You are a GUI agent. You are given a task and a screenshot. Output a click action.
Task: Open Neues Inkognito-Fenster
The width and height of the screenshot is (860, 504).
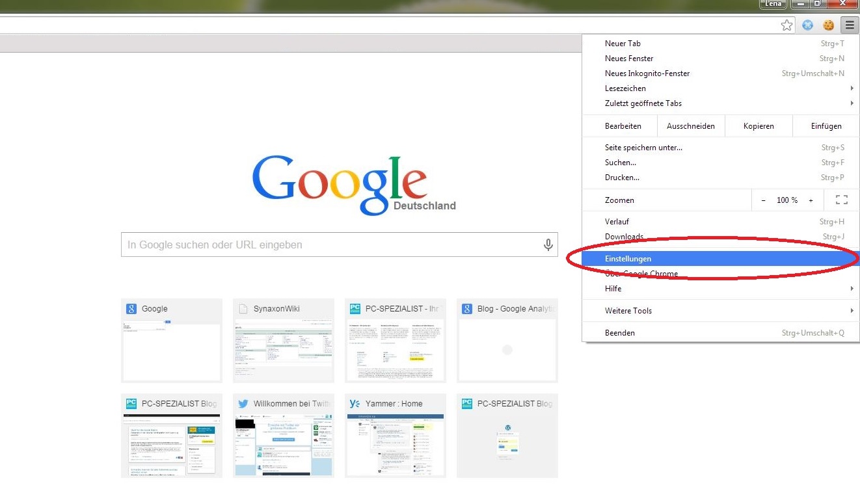(721, 73)
